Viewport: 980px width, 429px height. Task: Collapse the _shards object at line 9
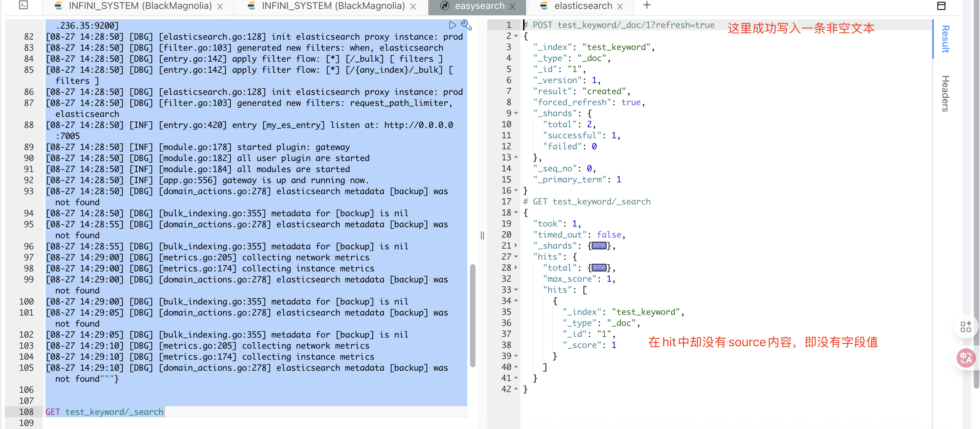pyautogui.click(x=516, y=113)
